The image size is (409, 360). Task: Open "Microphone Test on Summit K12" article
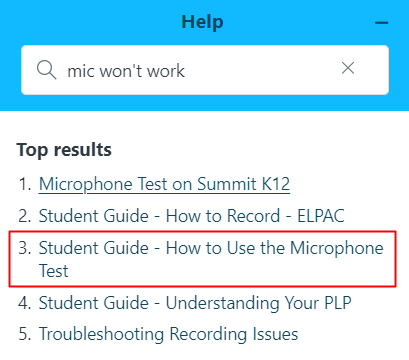[164, 184]
